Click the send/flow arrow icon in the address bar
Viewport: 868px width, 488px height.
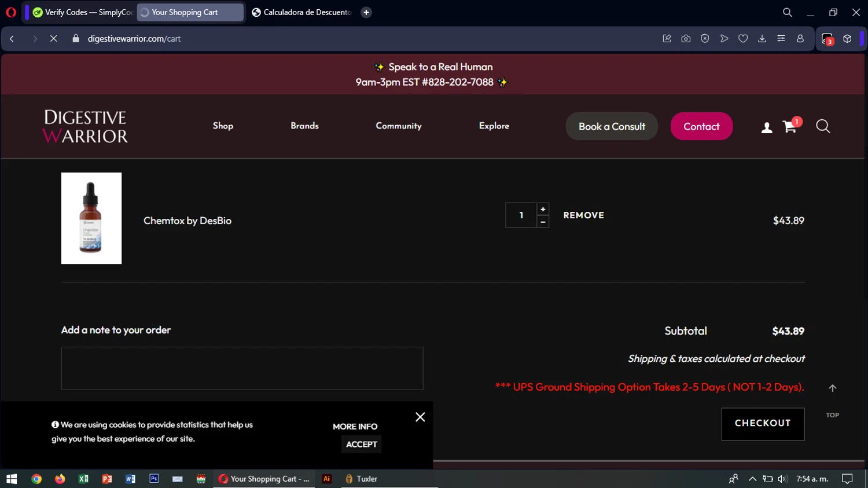(x=724, y=39)
